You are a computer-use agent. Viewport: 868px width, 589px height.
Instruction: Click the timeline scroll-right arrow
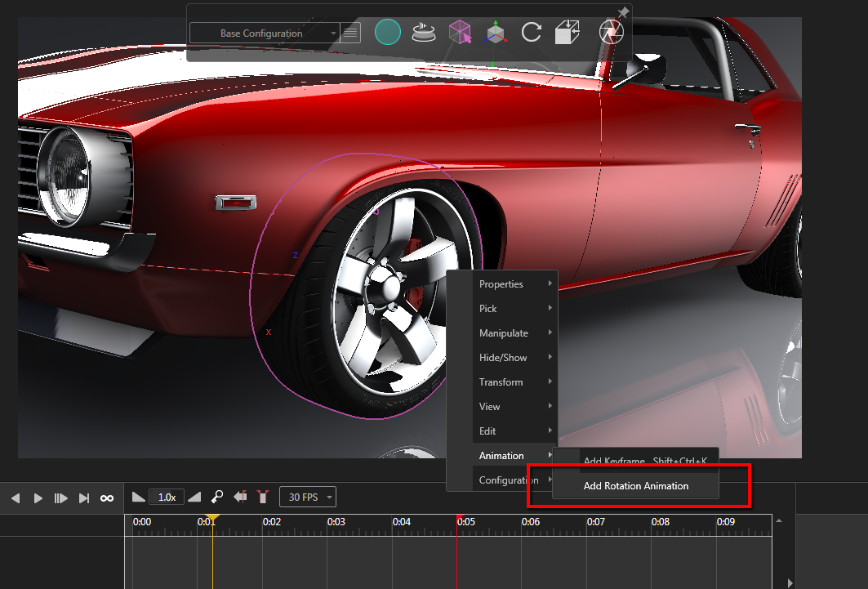[790, 583]
